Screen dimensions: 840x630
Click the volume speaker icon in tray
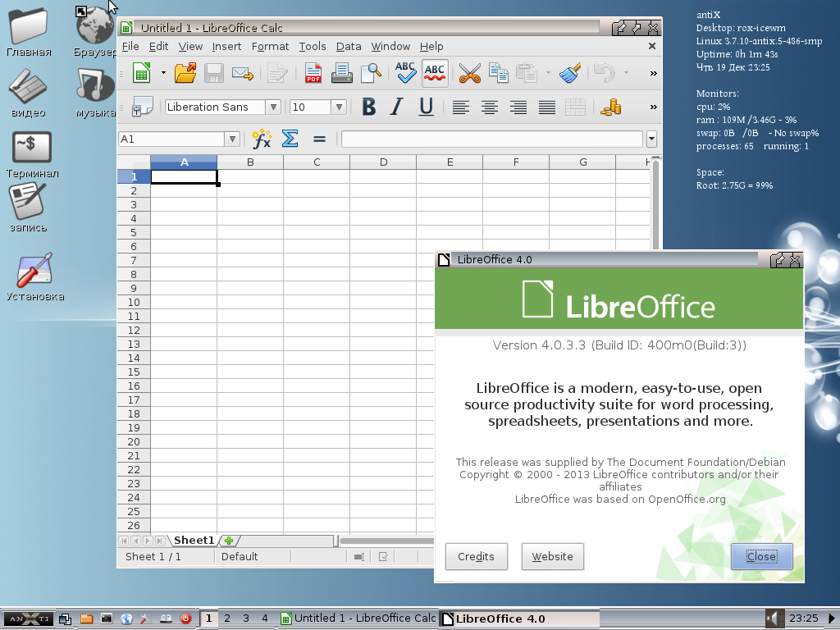(x=773, y=619)
